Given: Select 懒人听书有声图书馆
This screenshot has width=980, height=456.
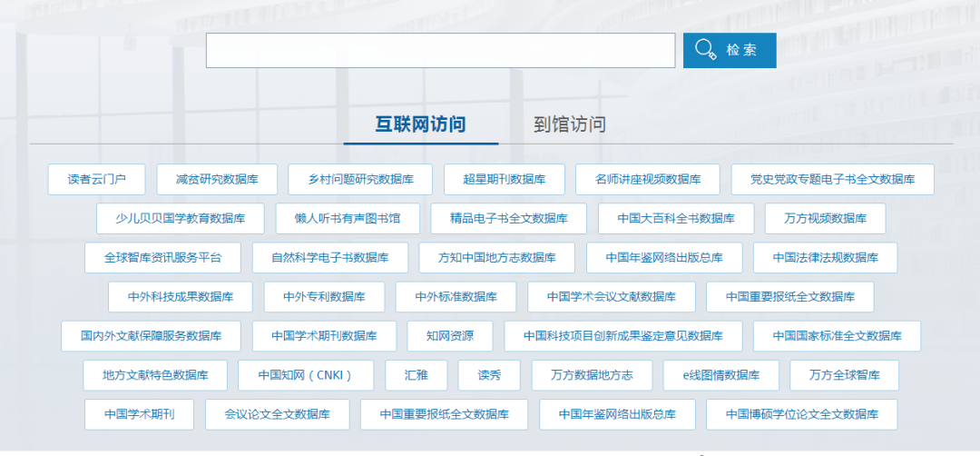Looking at the screenshot, I should 348,218.
